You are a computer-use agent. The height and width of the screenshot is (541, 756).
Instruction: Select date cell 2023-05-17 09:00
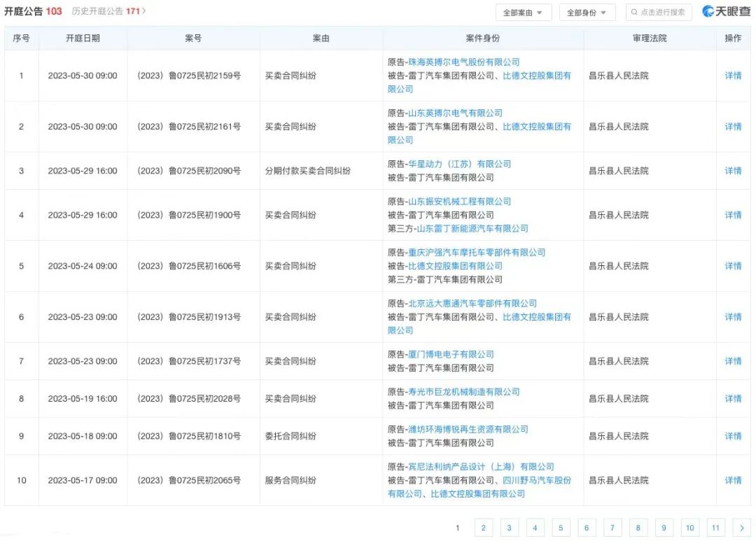83,480
